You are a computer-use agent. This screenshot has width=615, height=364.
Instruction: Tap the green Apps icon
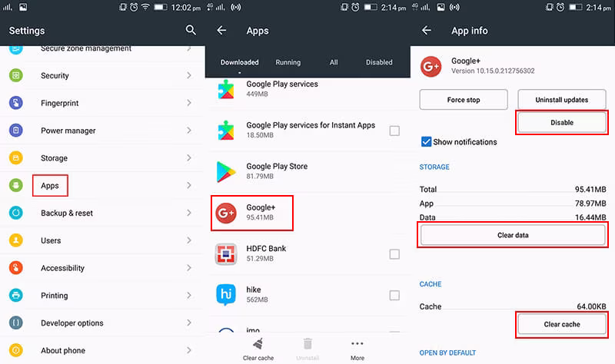click(15, 185)
